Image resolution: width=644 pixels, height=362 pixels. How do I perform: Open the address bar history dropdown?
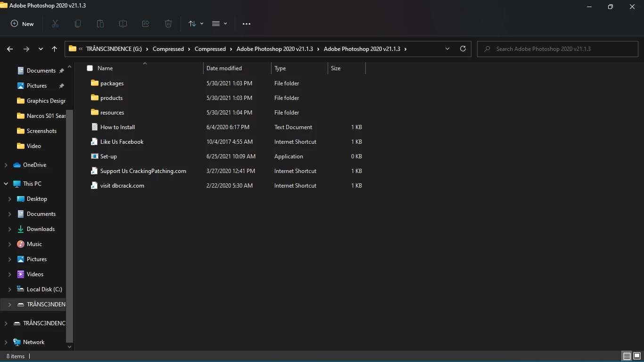click(x=447, y=49)
